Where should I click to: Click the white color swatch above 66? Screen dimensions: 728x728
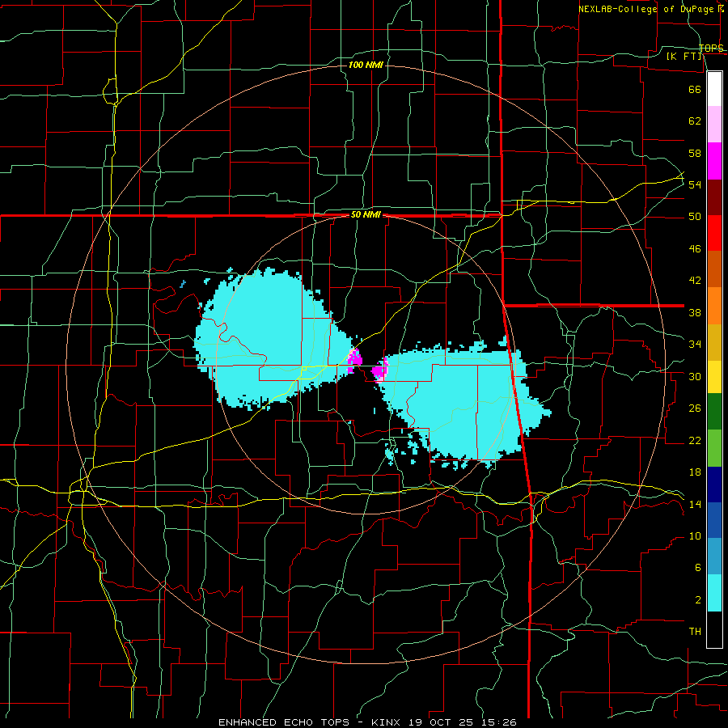[714, 89]
